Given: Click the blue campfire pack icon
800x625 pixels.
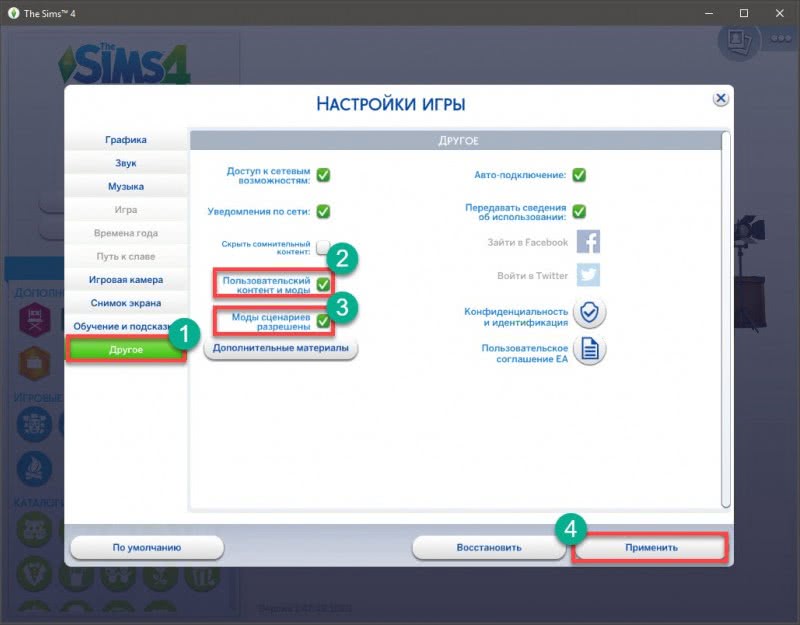Looking at the screenshot, I should click(x=34, y=469).
